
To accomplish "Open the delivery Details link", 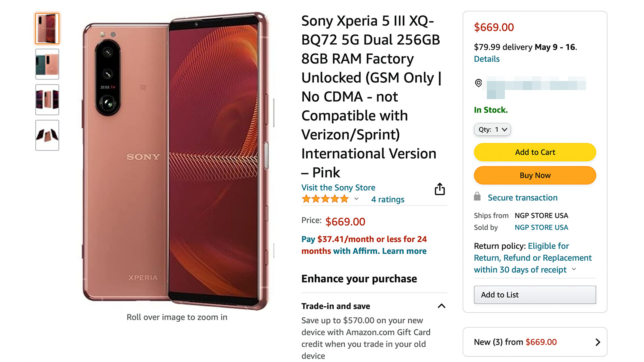I will 487,59.
